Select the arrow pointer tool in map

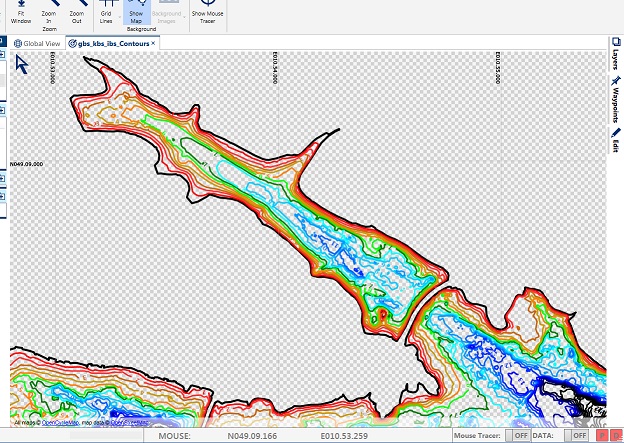click(x=22, y=64)
